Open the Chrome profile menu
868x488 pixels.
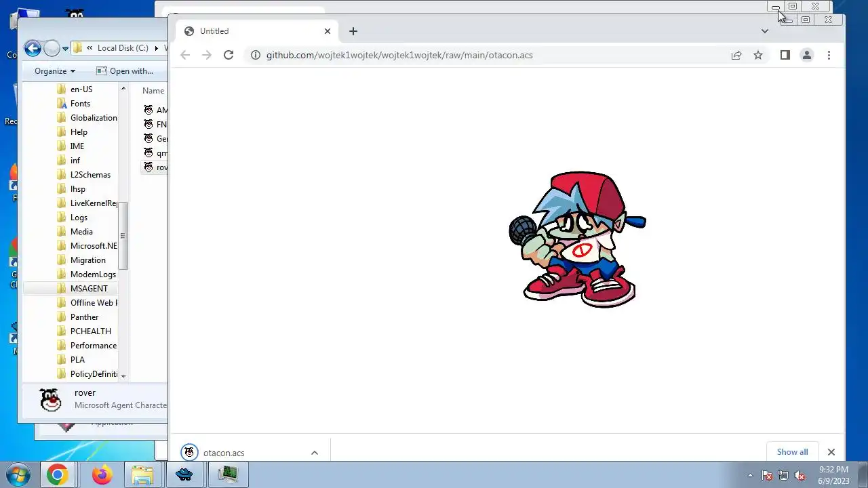click(x=807, y=55)
